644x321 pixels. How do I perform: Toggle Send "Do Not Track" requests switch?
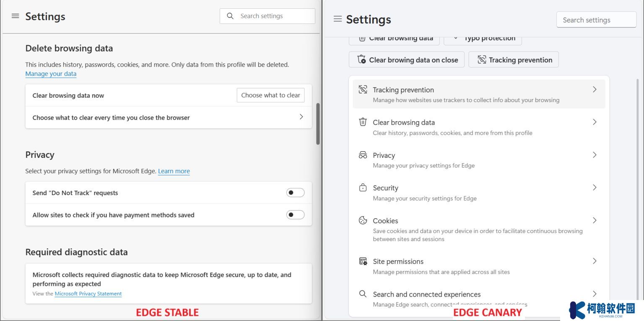295,193
